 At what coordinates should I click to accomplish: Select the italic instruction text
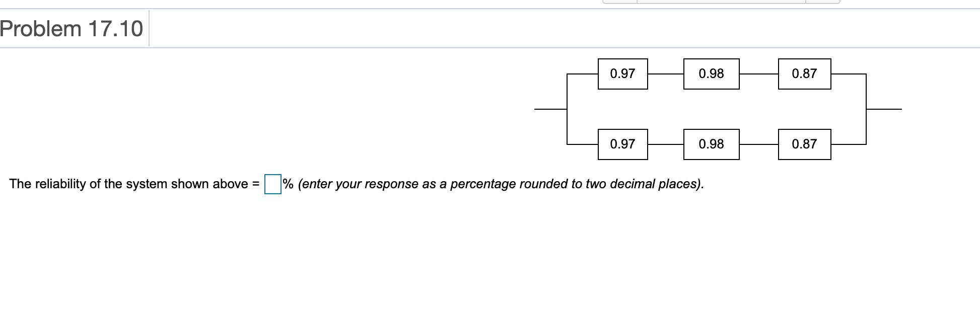tap(501, 184)
